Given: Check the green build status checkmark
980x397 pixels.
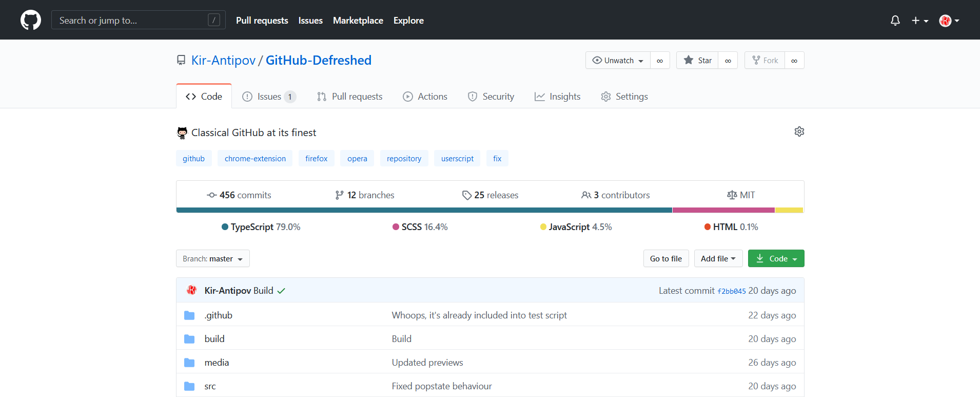Looking at the screenshot, I should (x=281, y=291).
